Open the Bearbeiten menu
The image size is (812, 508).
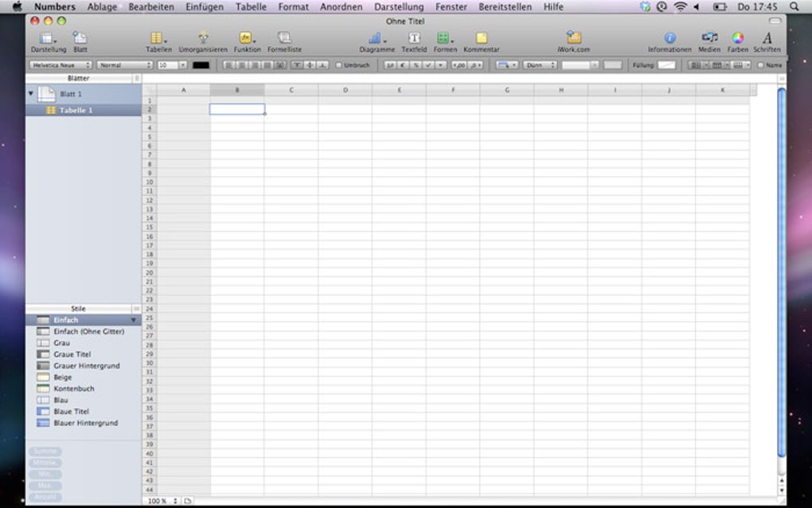click(x=151, y=6)
